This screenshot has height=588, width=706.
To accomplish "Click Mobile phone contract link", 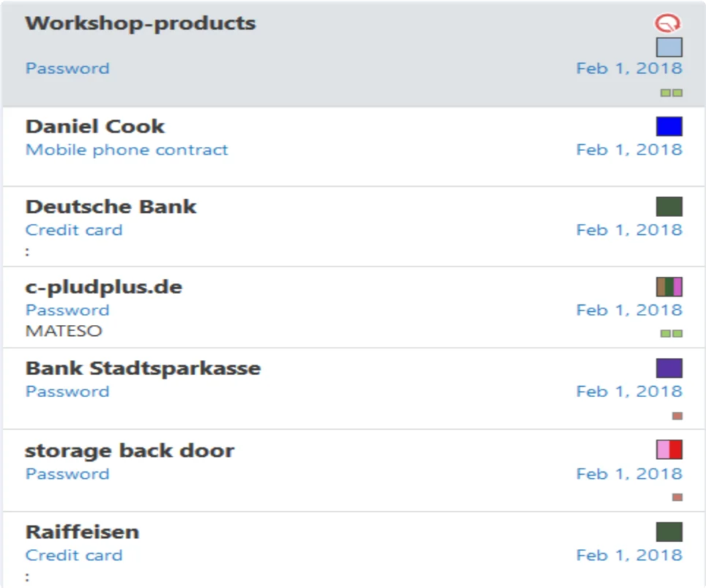I will tap(127, 149).
